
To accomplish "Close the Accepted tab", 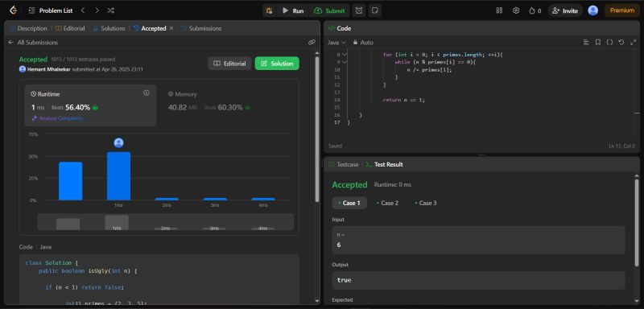I will pos(171,28).
